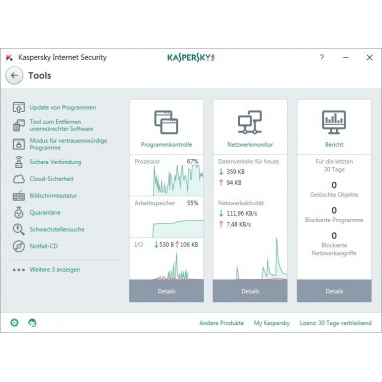Screen dimensions: 382x382
Task: Open support via the headset icon
Action: pyautogui.click(x=32, y=323)
